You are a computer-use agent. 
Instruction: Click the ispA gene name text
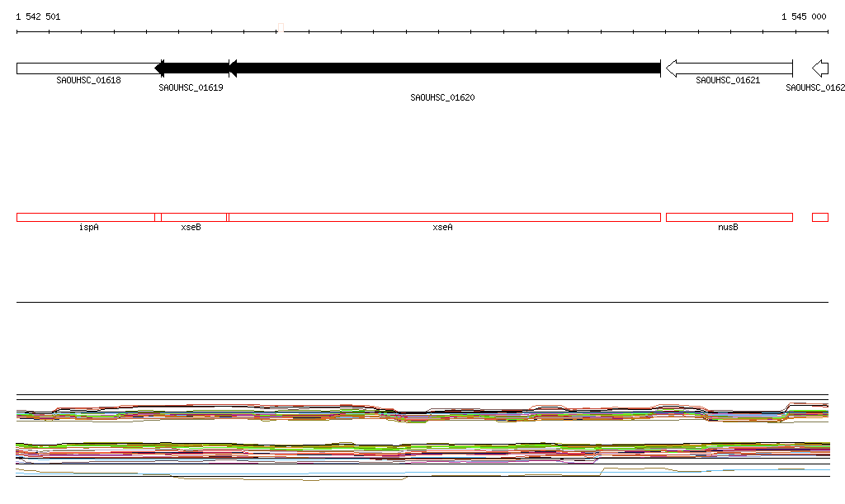point(89,227)
